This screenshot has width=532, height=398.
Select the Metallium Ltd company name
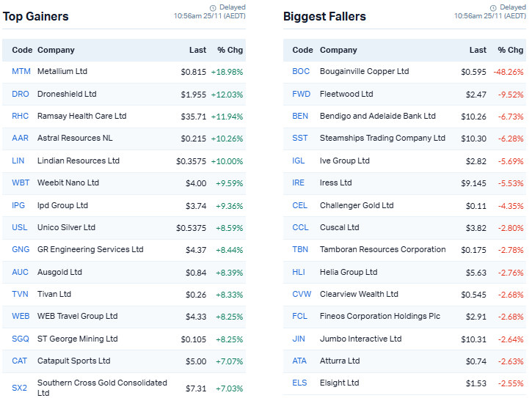(x=62, y=71)
